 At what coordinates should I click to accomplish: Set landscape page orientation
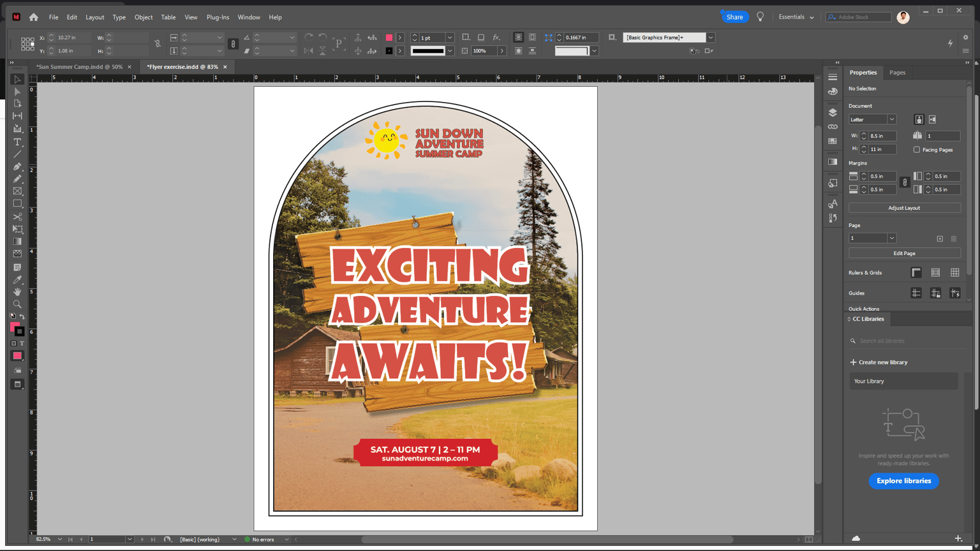click(x=932, y=119)
